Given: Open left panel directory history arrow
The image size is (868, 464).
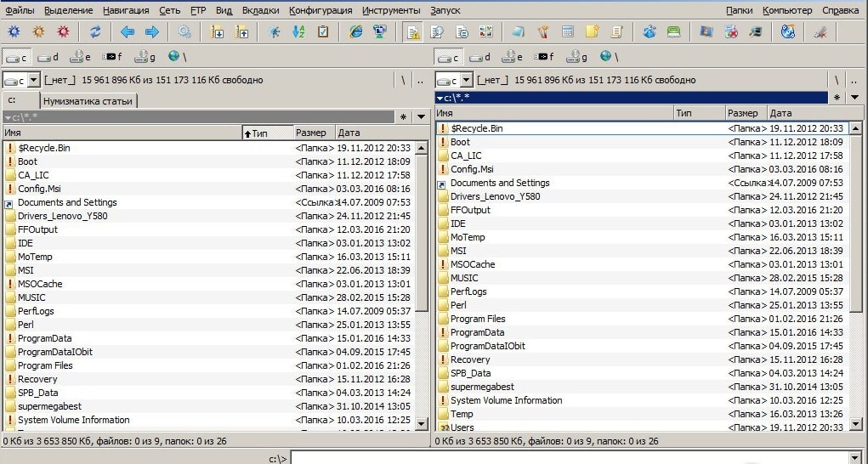Looking at the screenshot, I should (422, 117).
